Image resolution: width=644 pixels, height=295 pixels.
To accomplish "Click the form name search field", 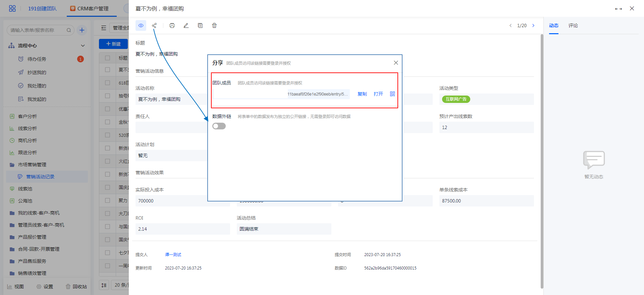I will 37,30.
